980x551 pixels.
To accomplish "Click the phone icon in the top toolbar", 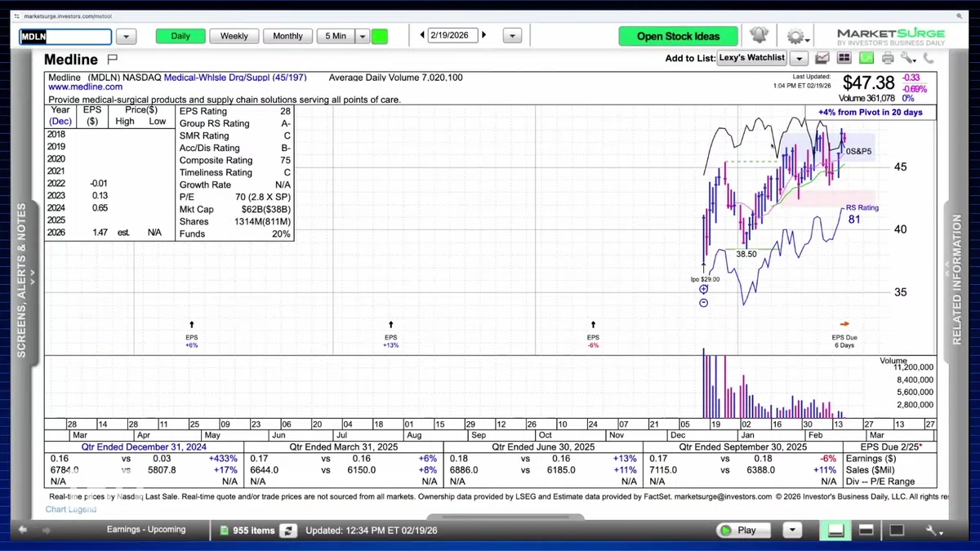I will pyautogui.click(x=929, y=58).
